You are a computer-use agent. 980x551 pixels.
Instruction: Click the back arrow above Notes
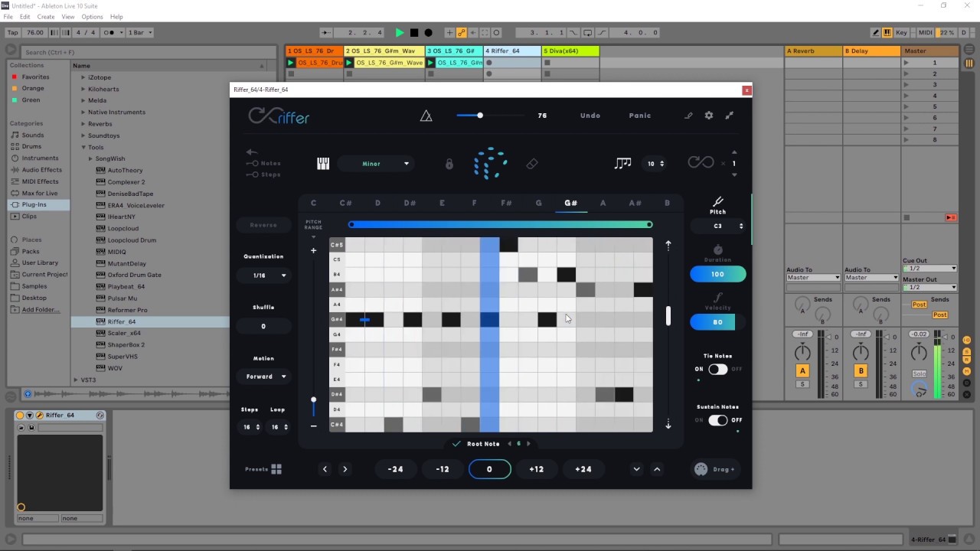251,152
